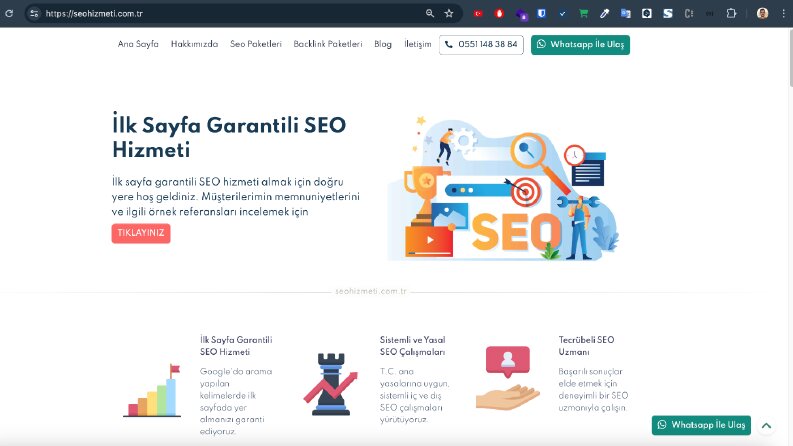Open the Bitwarden blue shield extension

(542, 14)
